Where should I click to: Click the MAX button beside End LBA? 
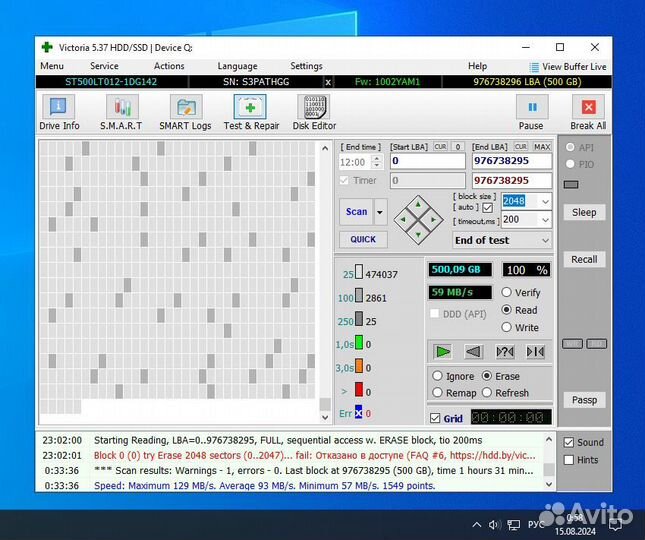(542, 147)
